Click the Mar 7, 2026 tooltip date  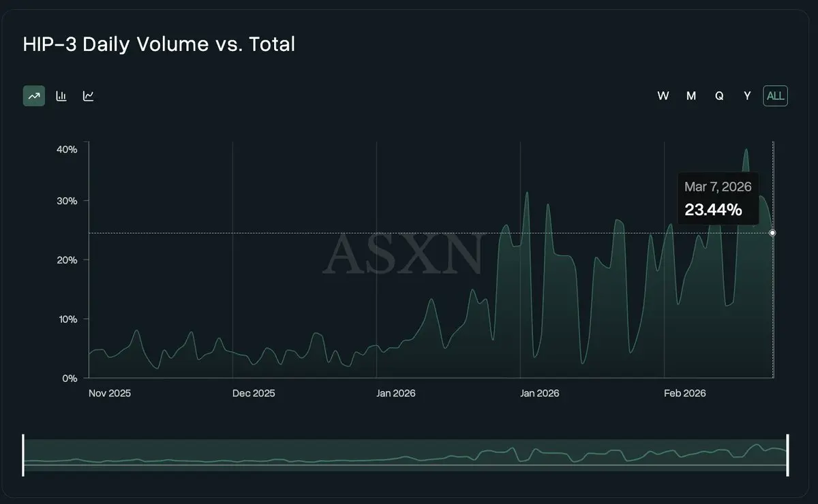tap(718, 187)
